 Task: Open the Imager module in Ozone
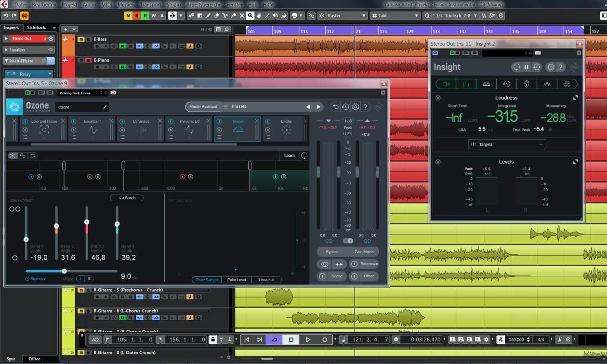238,129
